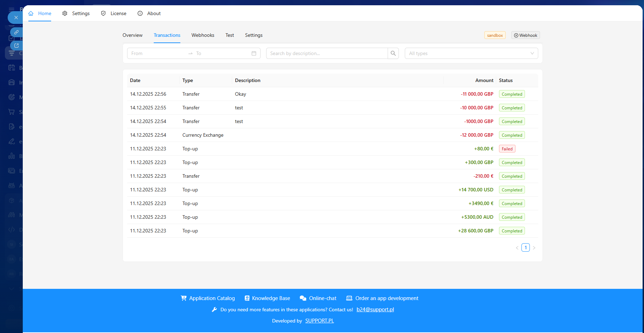The width and height of the screenshot is (644, 333).
Task: Open the b24@support.pl email link
Action: pos(375,310)
